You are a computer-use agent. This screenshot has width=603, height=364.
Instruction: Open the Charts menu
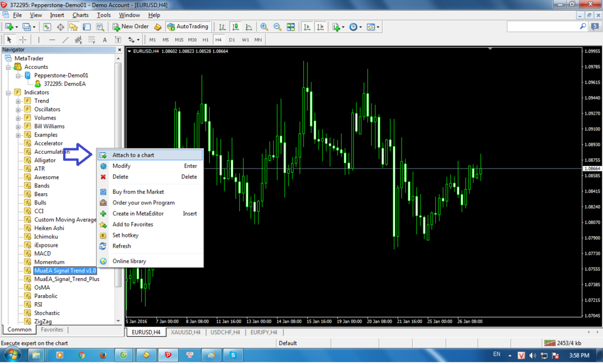pyautogui.click(x=80, y=15)
